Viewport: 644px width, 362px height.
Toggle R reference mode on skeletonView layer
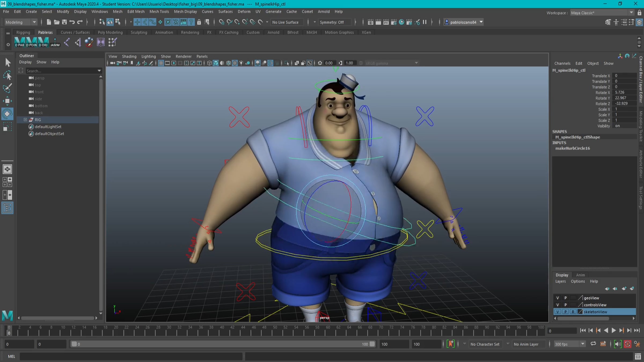coord(573,312)
